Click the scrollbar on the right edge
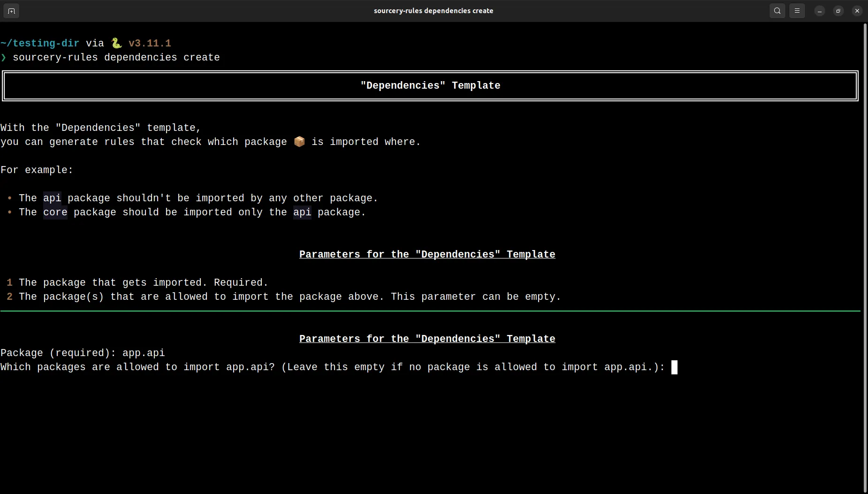Screen dimensions: 868x494 pos(865,141)
